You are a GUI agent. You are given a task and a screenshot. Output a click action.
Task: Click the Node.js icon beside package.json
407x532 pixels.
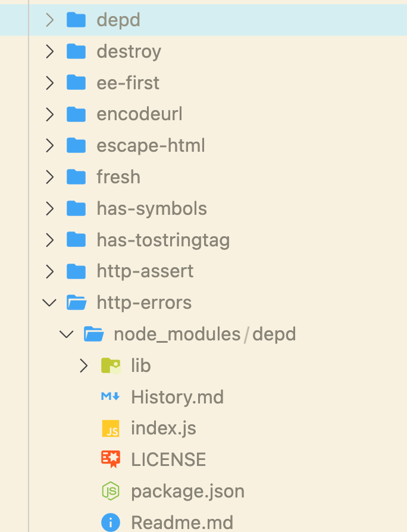point(111,491)
